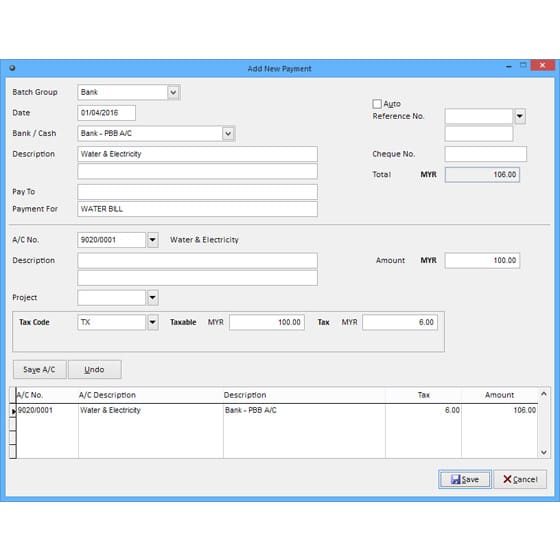
Task: Click the grid scroll down arrow
Action: [x=544, y=452]
